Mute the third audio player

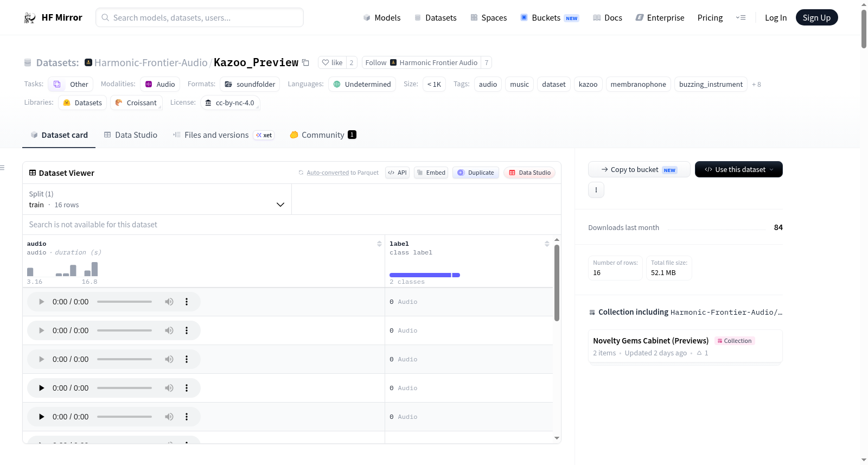point(169,359)
